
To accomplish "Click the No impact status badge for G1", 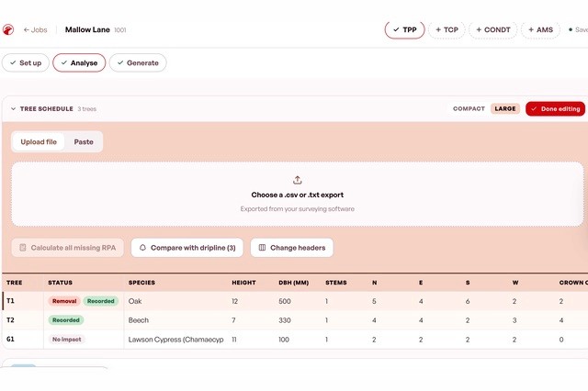I will tap(66, 340).
